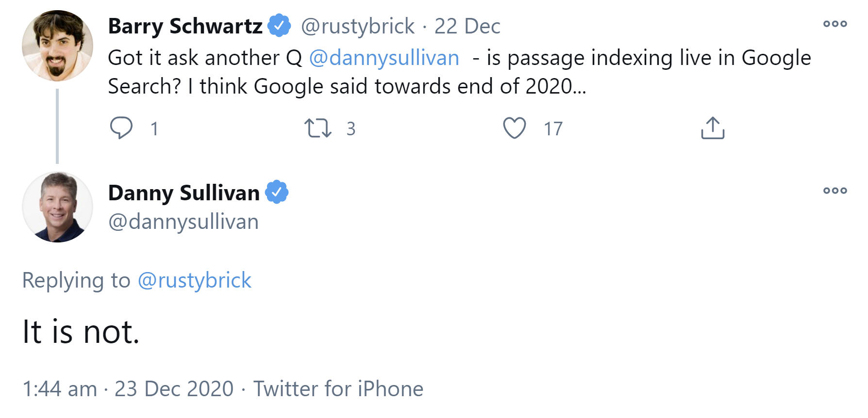The height and width of the screenshot is (418, 868).
Task: Click the 22 Dec timestamp link
Action: [467, 26]
